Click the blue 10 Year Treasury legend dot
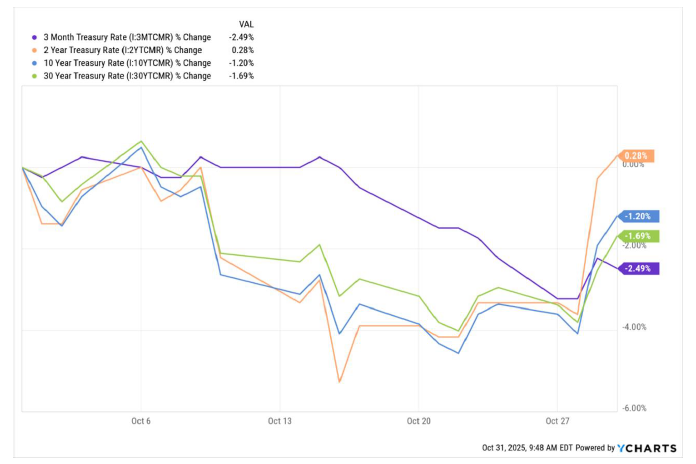Viewport: 696px width, 464px height. 35,63
